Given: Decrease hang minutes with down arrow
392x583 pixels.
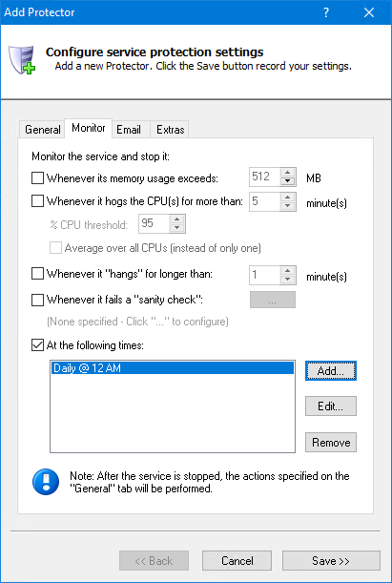Looking at the screenshot, I should 288,280.
